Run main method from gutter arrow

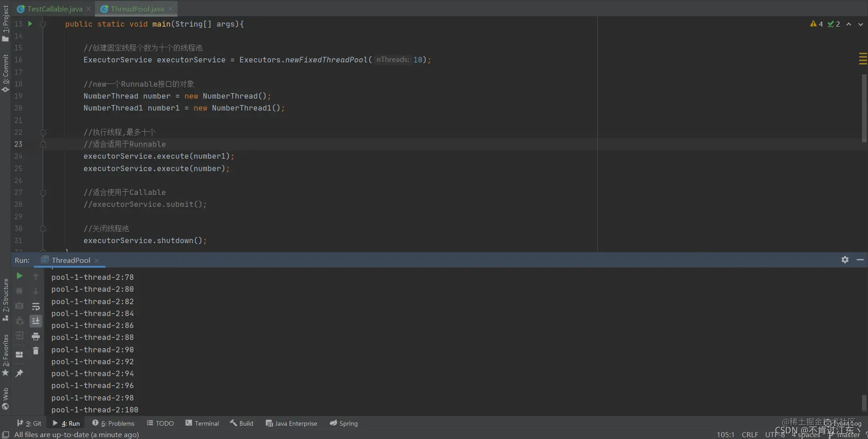click(30, 23)
